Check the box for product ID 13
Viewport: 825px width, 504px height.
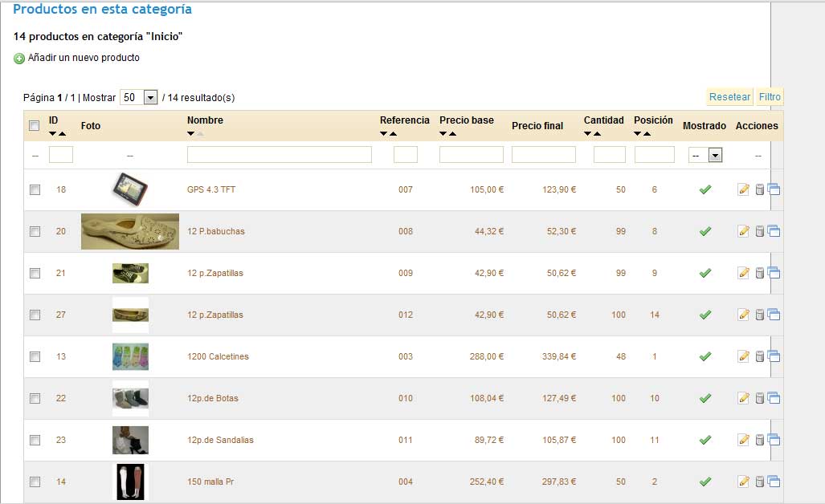[35, 356]
